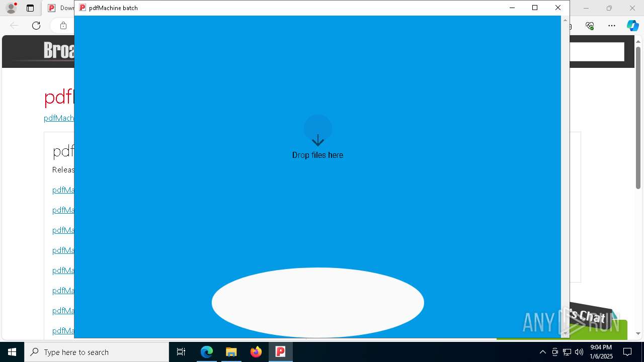Open the Windows Start menu
644x362 pixels.
click(12, 352)
